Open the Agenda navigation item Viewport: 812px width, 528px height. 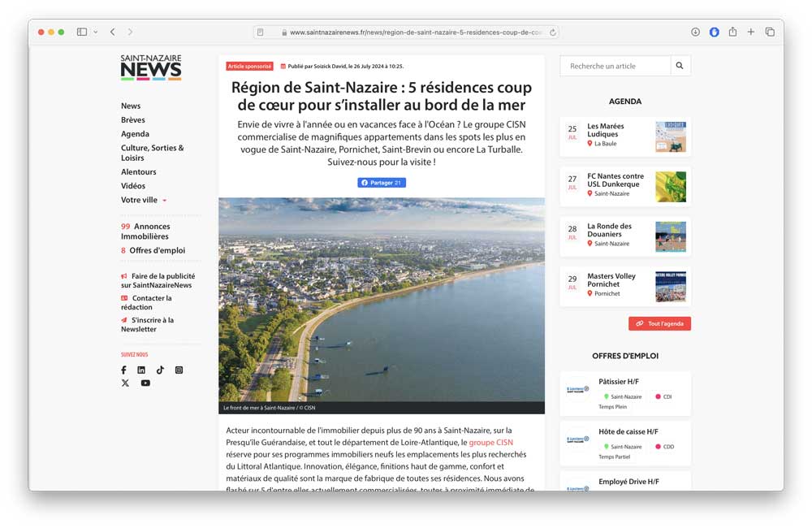[134, 133]
